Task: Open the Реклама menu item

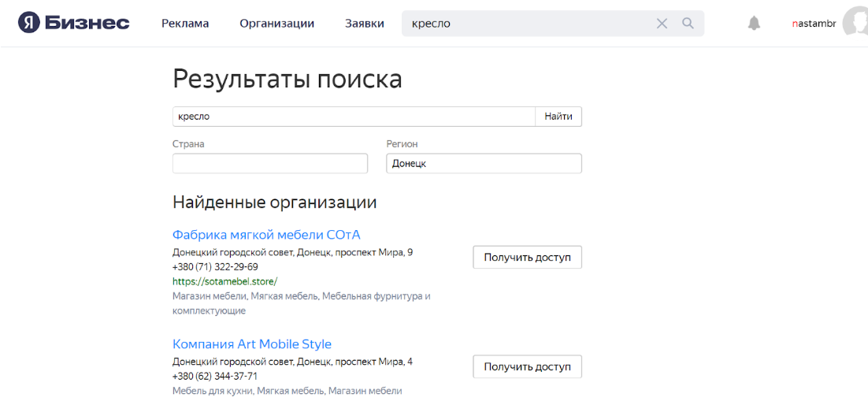Action: click(x=185, y=24)
